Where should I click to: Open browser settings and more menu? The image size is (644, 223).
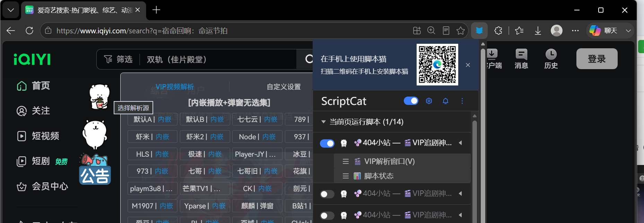click(x=575, y=31)
